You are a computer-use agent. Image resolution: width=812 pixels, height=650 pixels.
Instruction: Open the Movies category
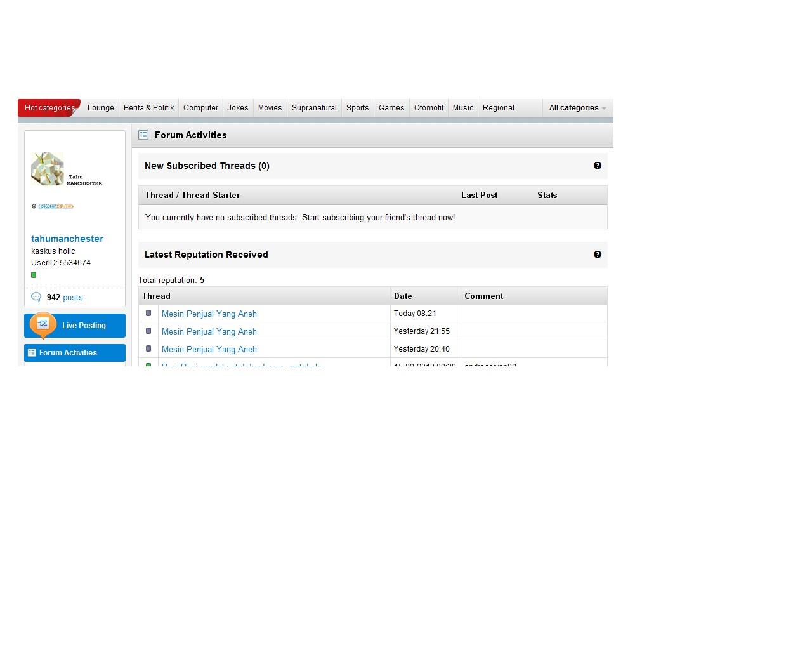[270, 108]
